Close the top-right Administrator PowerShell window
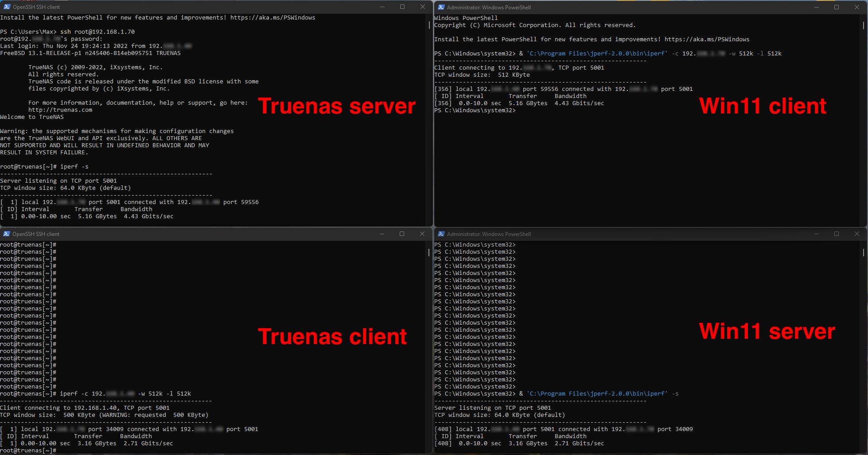The width and height of the screenshot is (868, 455). pos(857,7)
